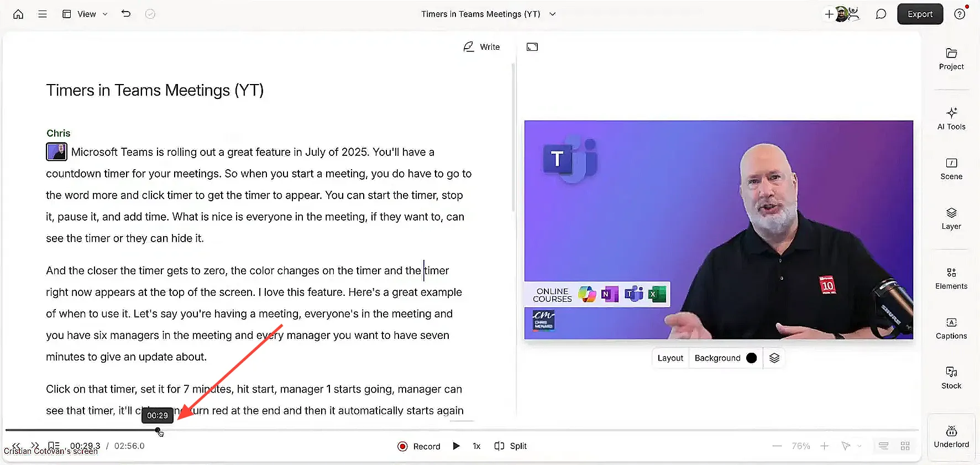
Task: Open the AI Tools panel
Action: click(951, 119)
